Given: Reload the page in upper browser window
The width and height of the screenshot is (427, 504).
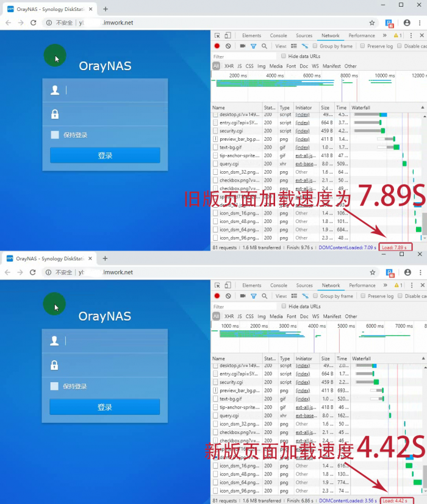Looking at the screenshot, I should click(x=33, y=23).
